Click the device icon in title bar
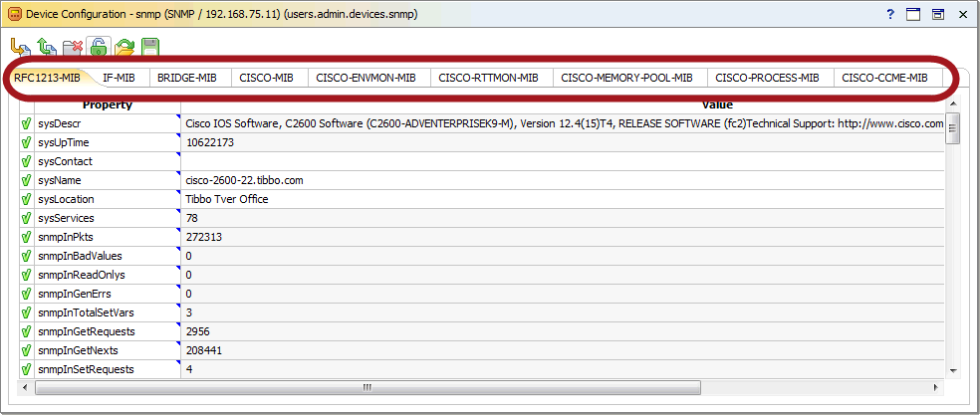 click(x=14, y=14)
